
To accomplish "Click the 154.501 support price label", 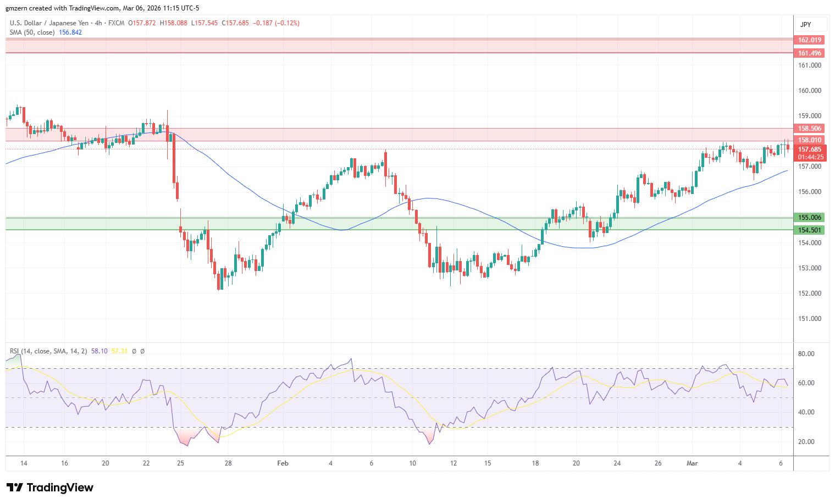I will [810, 230].
